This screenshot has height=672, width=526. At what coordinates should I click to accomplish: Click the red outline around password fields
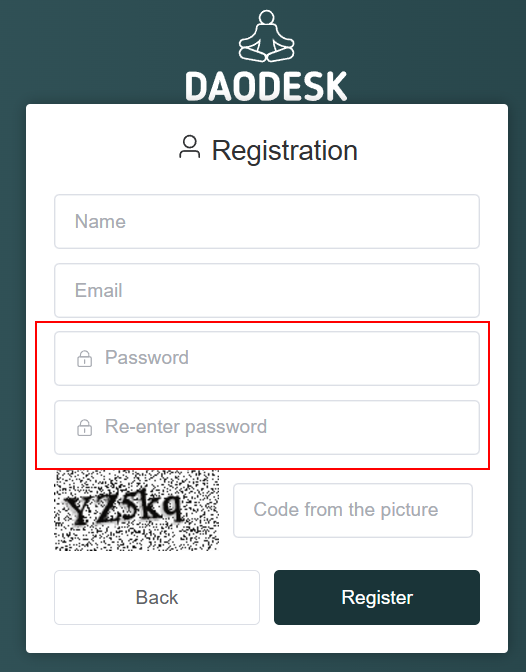point(262,322)
